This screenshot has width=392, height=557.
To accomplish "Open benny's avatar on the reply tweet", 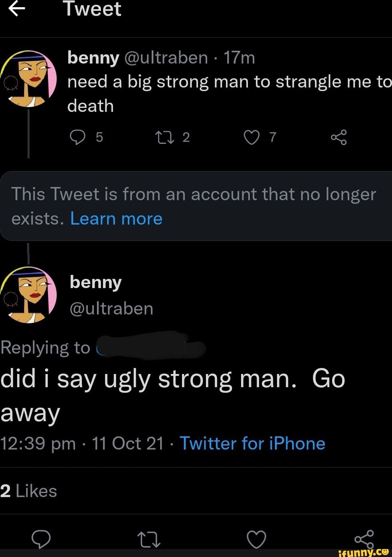I will tap(30, 294).
